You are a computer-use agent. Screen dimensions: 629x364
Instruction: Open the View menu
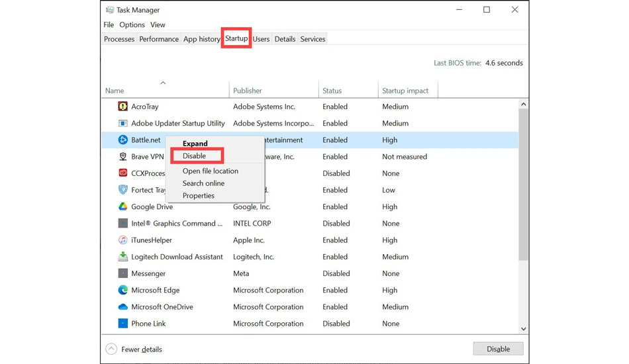pos(158,24)
